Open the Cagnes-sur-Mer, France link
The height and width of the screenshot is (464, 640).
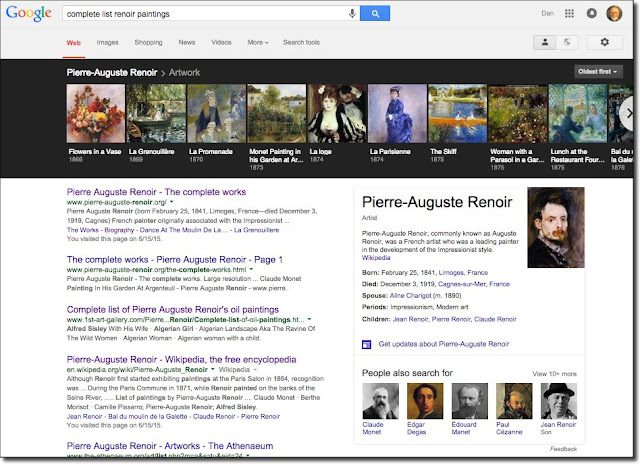[474, 284]
